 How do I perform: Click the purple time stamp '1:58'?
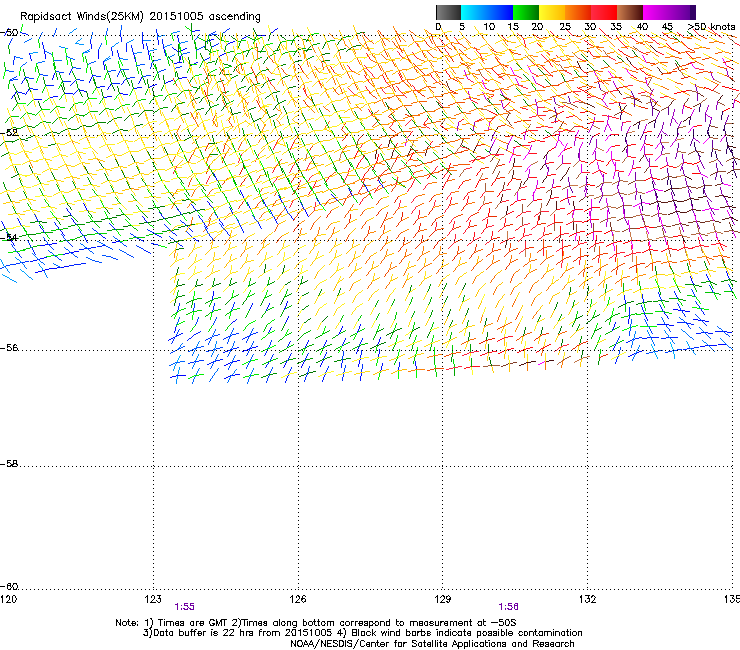508,607
